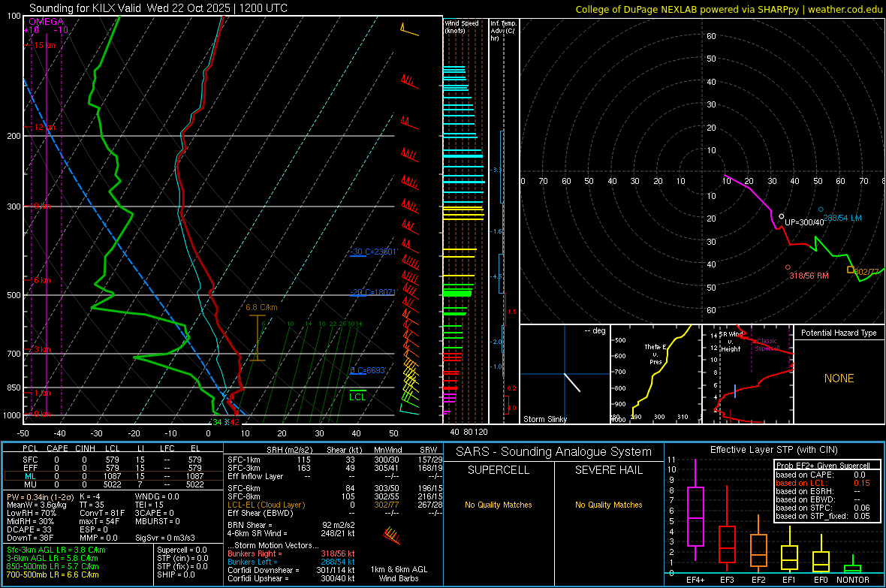
Task: Click the OMEGA label on the Skew-T
Action: [x=46, y=22]
